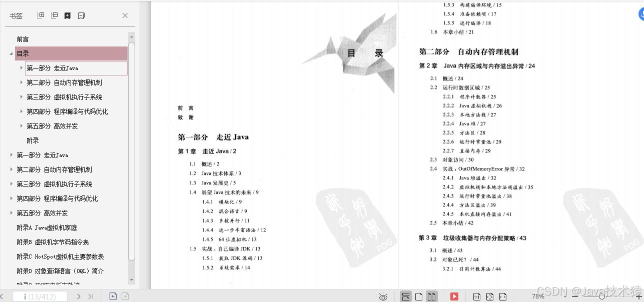Image resolution: width=644 pixels, height=302 pixels.
Task: Start the red play/presentation mode
Action: coord(455,296)
